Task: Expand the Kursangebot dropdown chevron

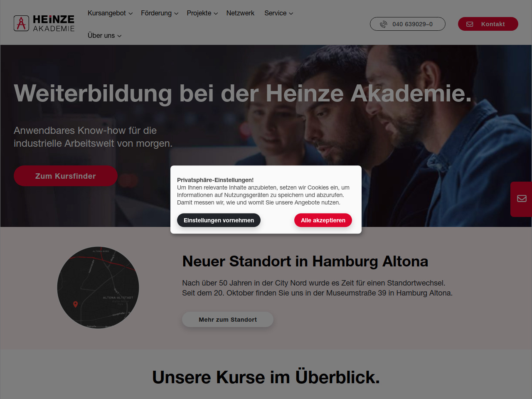Action: point(131,14)
